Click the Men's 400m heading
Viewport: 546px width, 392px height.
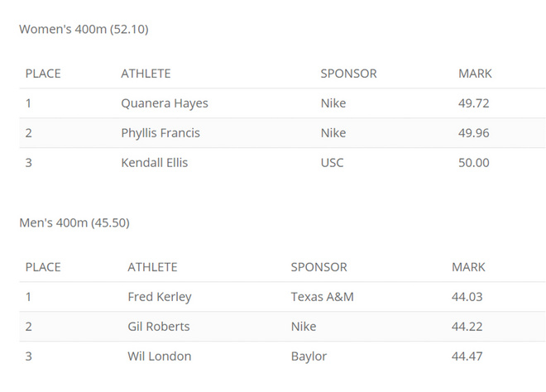click(x=74, y=222)
